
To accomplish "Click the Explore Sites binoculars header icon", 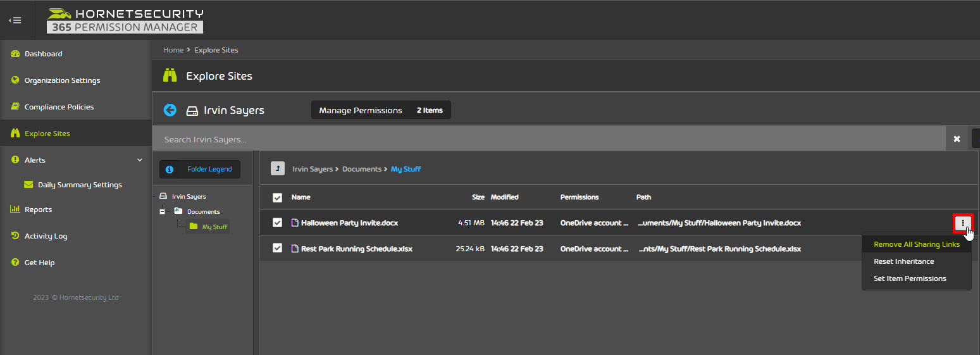I will [170, 76].
